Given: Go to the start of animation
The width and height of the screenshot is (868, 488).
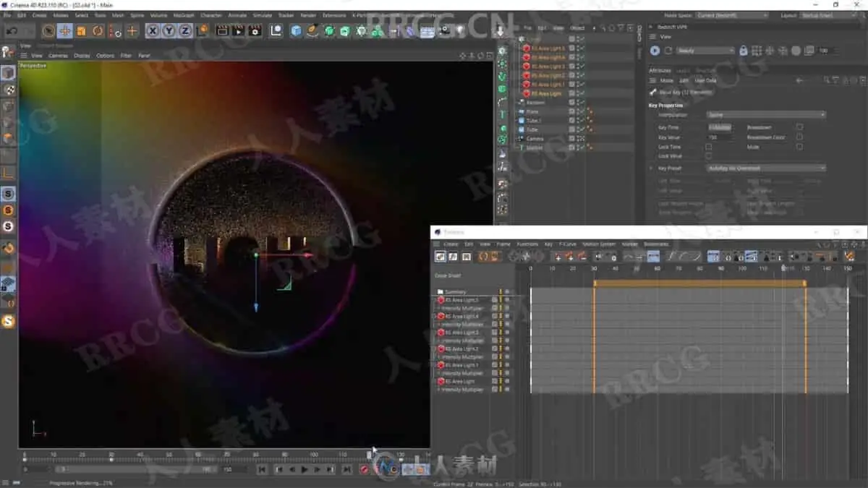Looking at the screenshot, I should tap(262, 470).
